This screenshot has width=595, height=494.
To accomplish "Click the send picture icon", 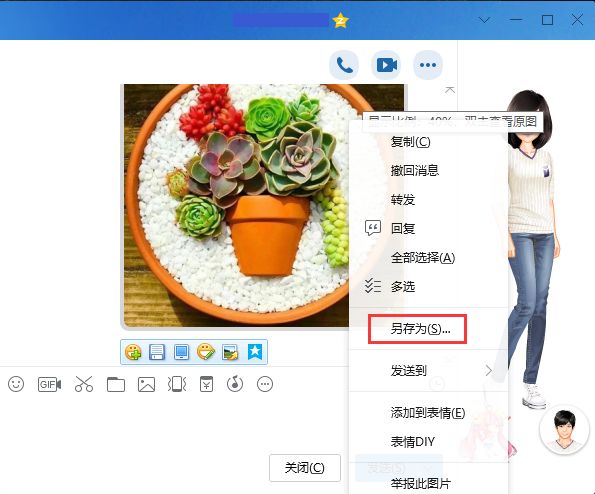I will click(146, 384).
